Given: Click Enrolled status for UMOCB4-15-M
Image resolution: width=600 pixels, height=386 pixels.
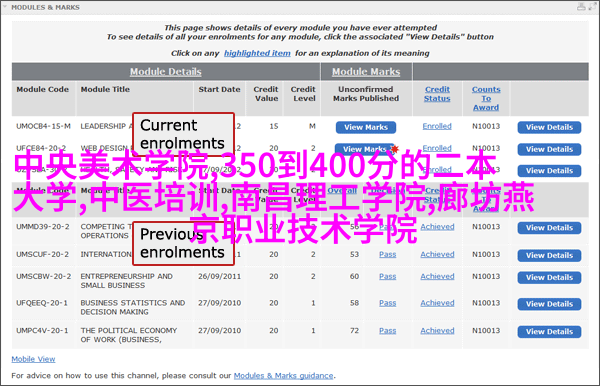Looking at the screenshot, I should coord(437,126).
